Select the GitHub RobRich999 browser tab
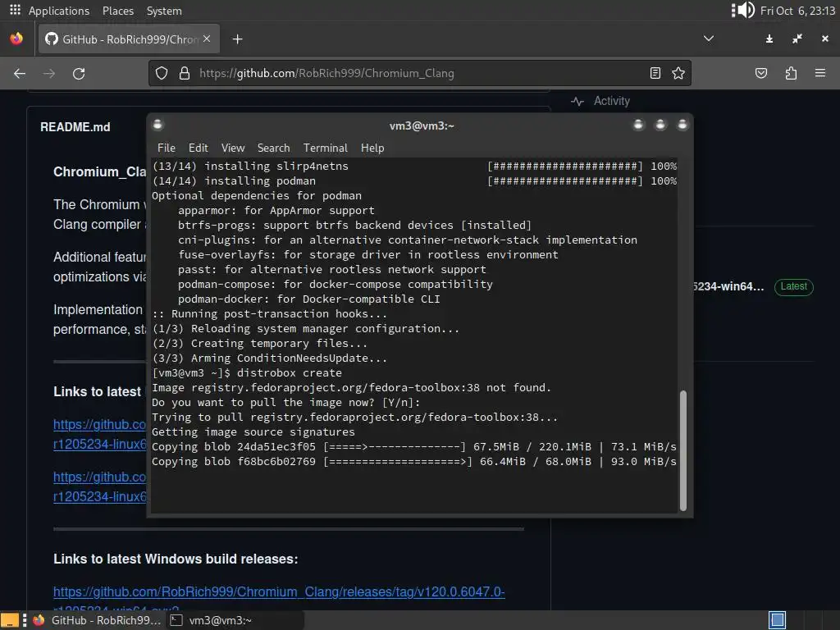This screenshot has width=840, height=630. [x=129, y=39]
